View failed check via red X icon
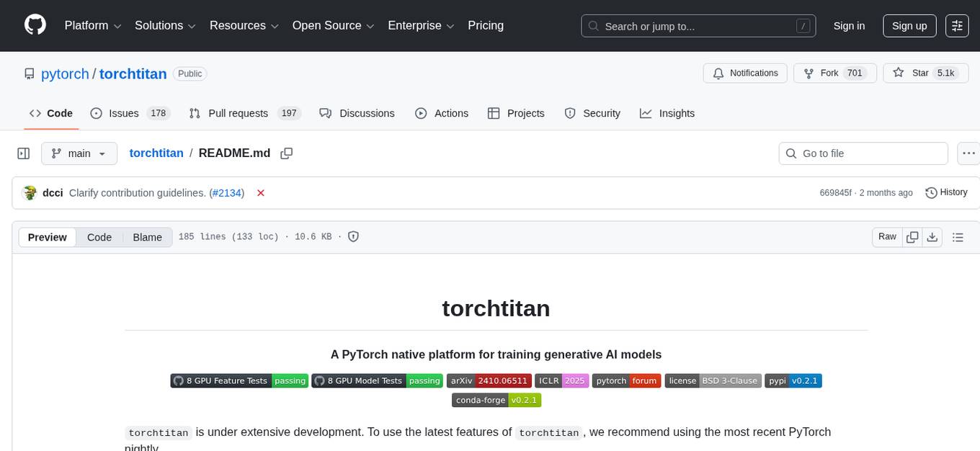This screenshot has width=980, height=451. [261, 193]
